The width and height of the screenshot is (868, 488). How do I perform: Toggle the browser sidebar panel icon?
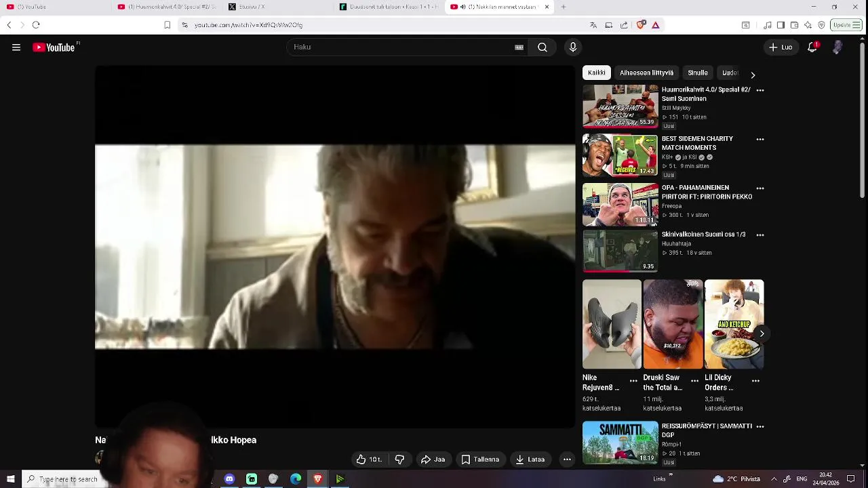(x=781, y=25)
